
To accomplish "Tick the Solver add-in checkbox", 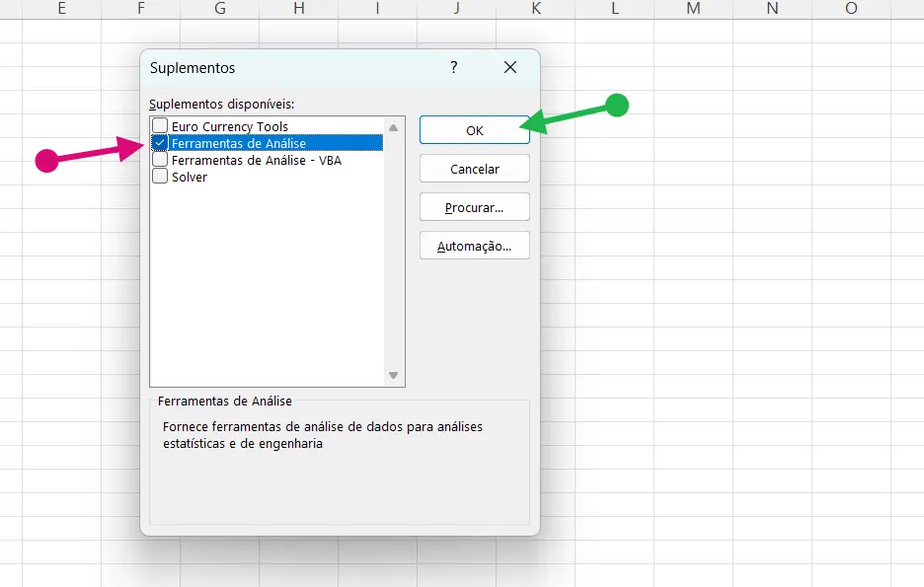I will [160, 176].
